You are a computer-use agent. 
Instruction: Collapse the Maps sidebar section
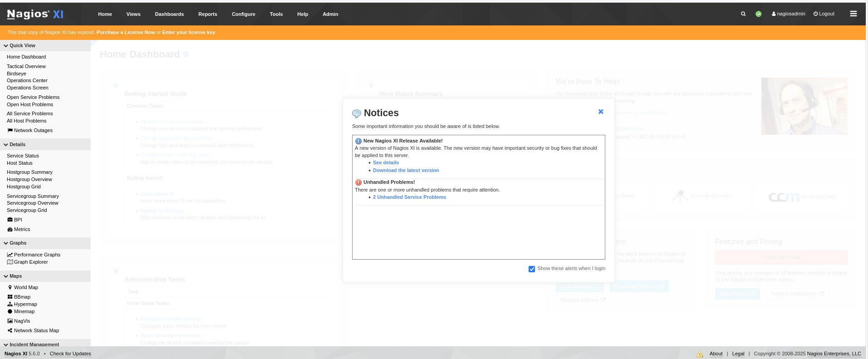pyautogui.click(x=15, y=276)
